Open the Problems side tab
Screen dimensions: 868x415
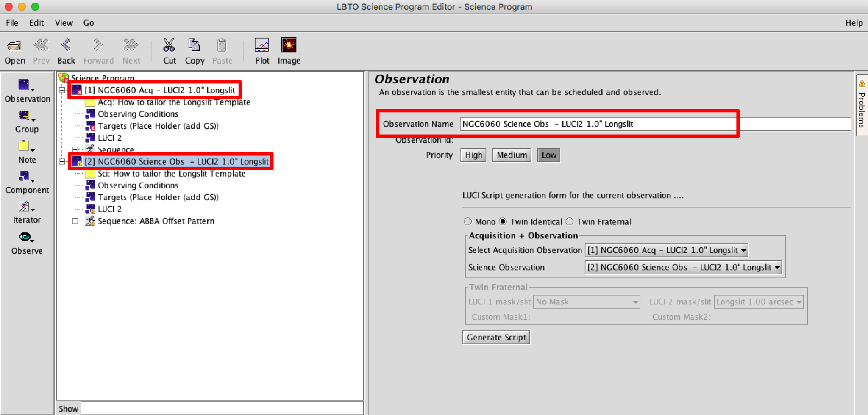[x=862, y=105]
